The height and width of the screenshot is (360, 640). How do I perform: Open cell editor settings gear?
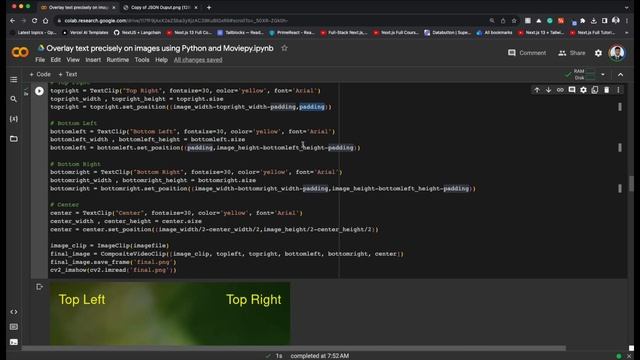click(x=583, y=90)
